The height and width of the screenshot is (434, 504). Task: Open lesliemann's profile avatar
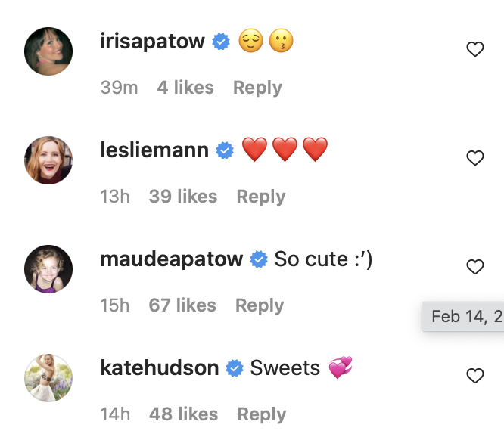[49, 160]
